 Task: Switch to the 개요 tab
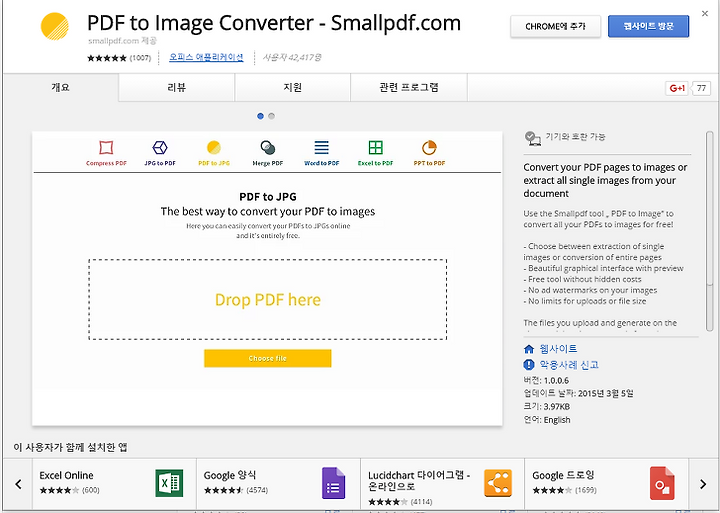click(61, 87)
